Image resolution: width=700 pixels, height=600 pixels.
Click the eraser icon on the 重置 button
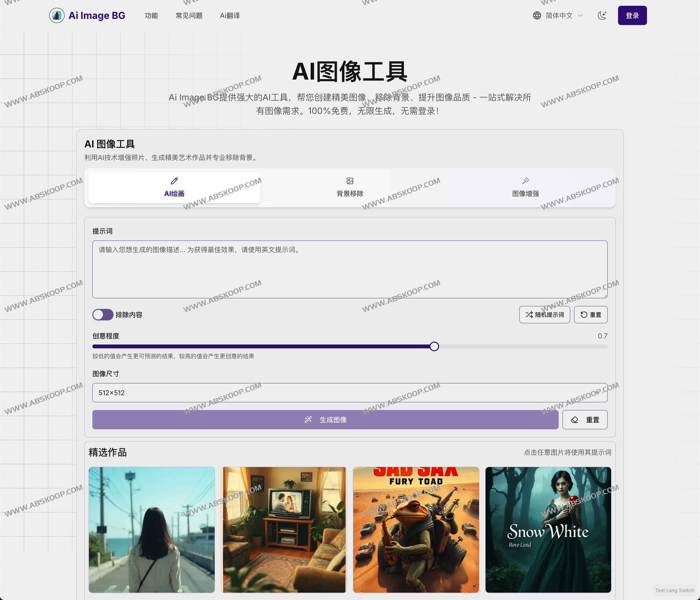coord(574,420)
